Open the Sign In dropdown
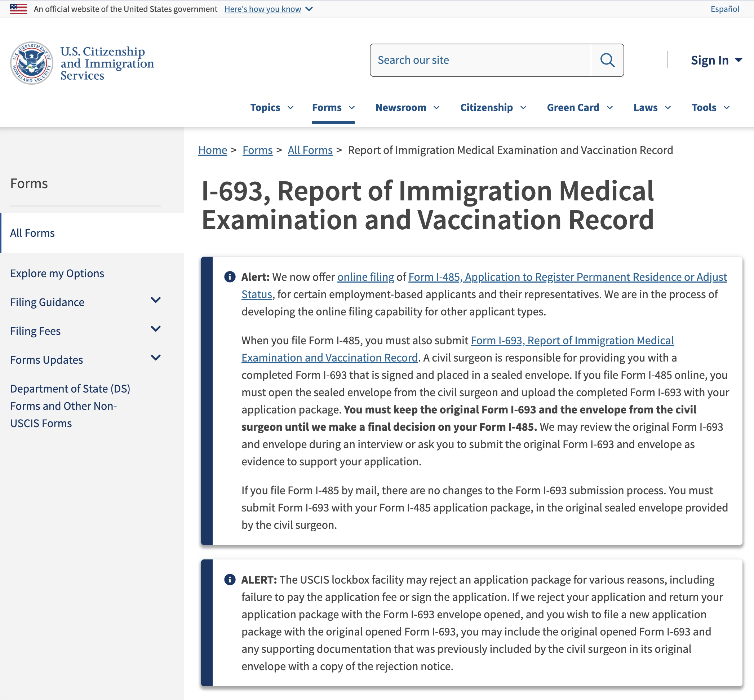Viewport: 754px width, 700px height. (716, 60)
